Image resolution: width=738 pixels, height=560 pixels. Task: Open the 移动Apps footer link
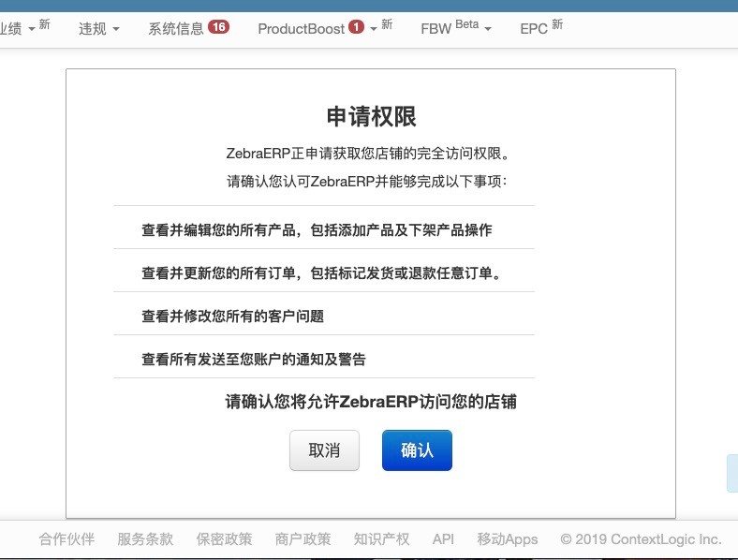point(507,538)
